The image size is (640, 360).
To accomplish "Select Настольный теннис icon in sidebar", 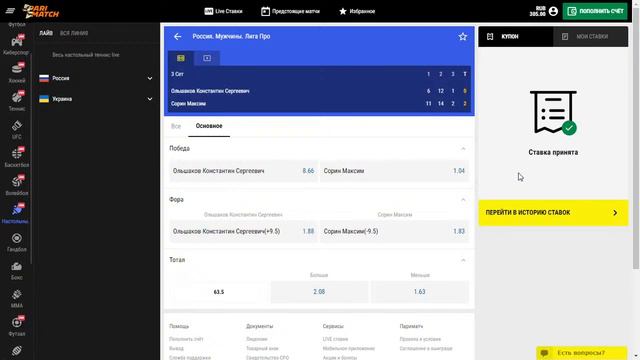I will (16, 213).
